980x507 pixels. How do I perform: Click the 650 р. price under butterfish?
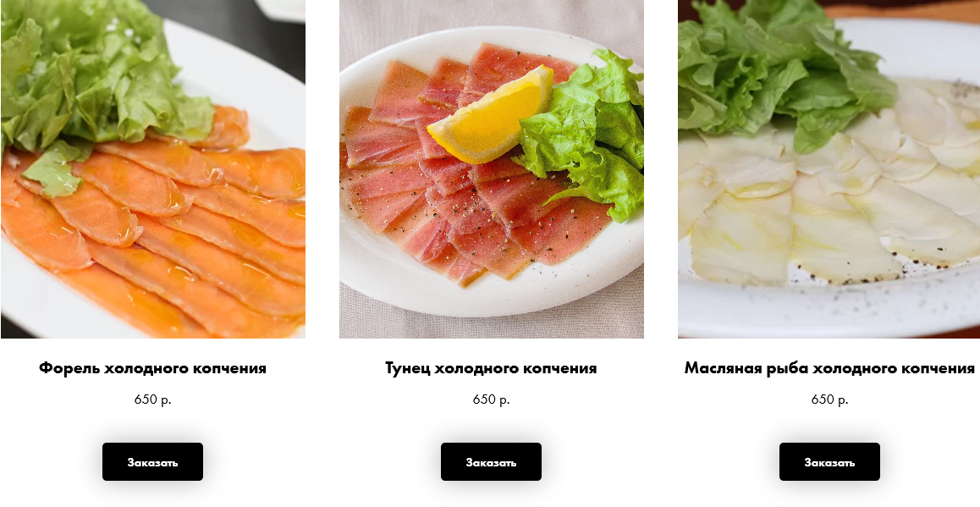click(829, 400)
